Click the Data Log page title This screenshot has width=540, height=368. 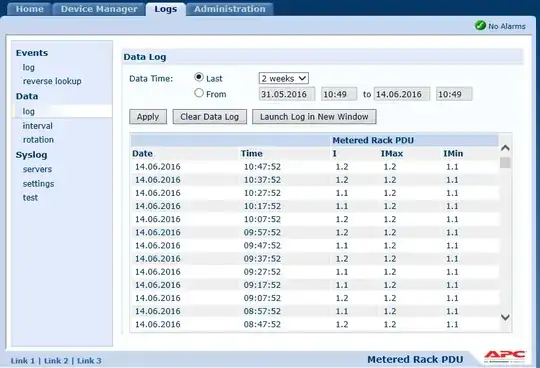(145, 57)
